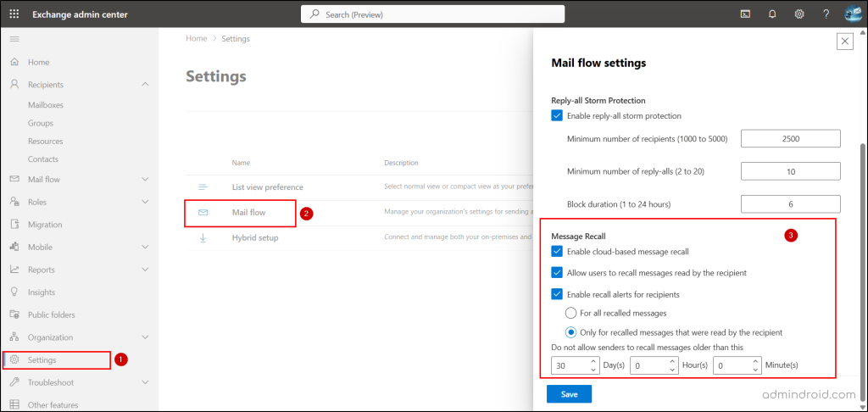Image resolution: width=868 pixels, height=412 pixels.
Task: Open Contacts under Recipients
Action: click(x=43, y=159)
